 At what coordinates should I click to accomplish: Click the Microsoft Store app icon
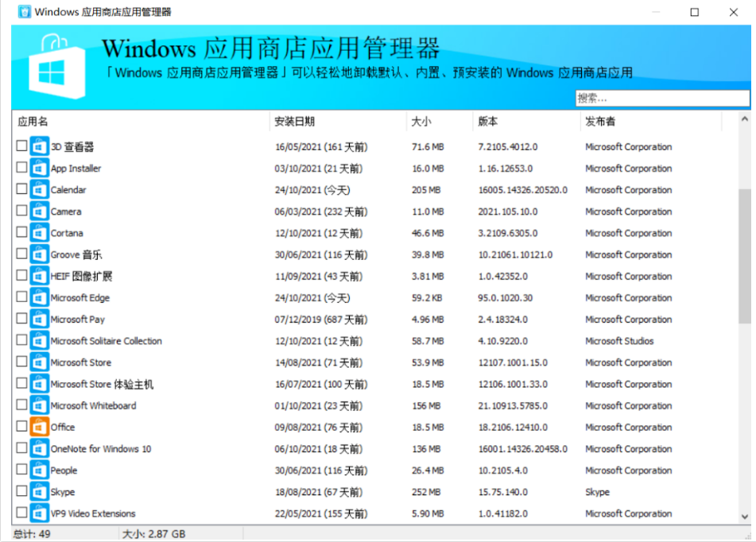coord(39,362)
